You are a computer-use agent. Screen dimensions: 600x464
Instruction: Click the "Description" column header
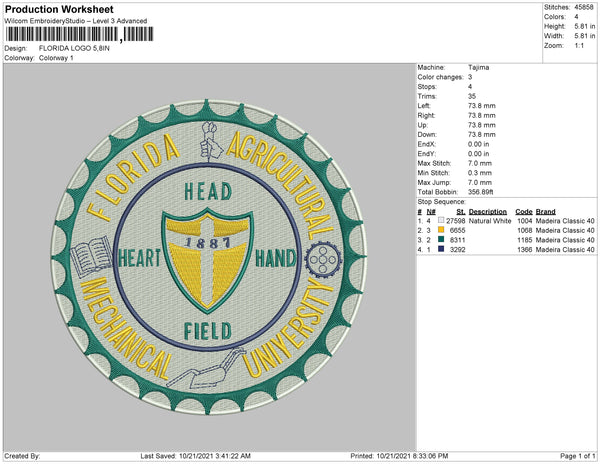coord(488,212)
